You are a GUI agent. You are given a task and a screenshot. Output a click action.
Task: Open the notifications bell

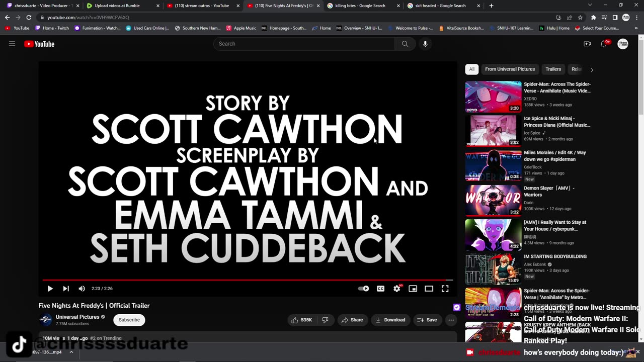point(604,44)
